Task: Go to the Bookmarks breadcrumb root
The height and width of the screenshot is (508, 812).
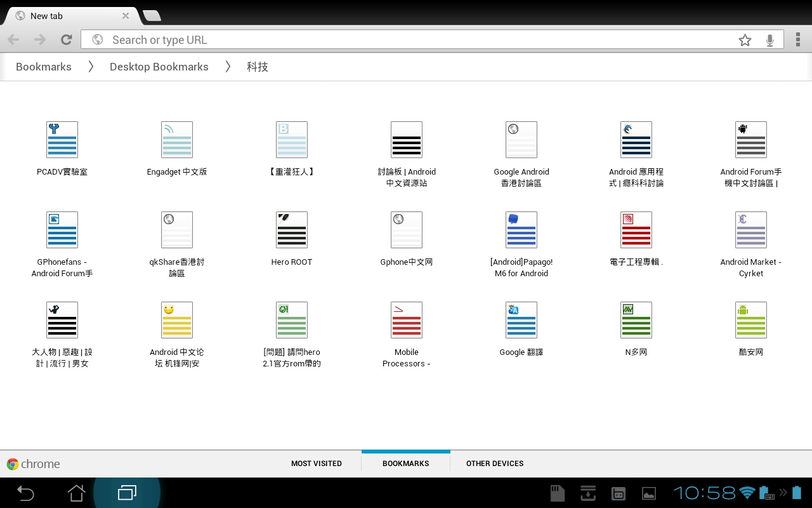Action: coord(44,67)
